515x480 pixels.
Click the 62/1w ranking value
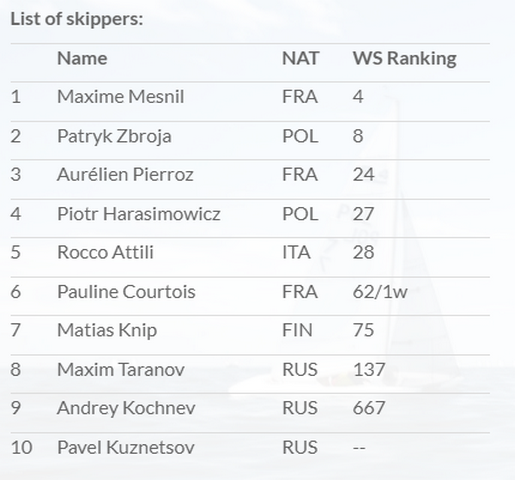[380, 292]
